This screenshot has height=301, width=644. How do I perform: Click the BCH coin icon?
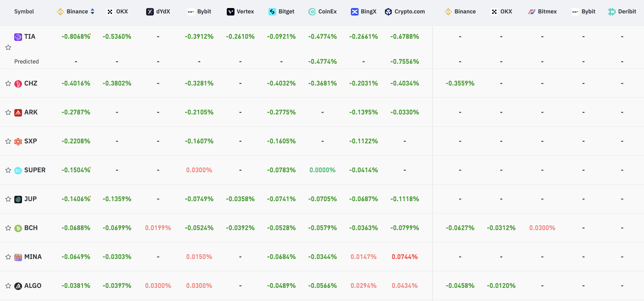pos(18,228)
